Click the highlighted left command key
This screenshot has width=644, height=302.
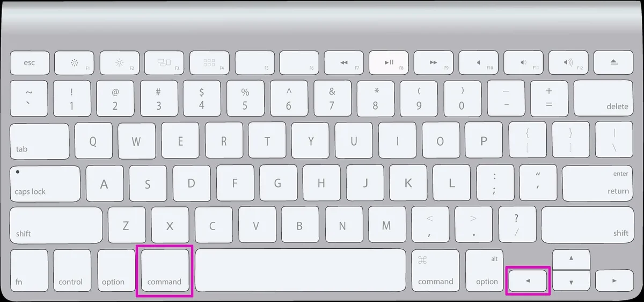click(165, 270)
